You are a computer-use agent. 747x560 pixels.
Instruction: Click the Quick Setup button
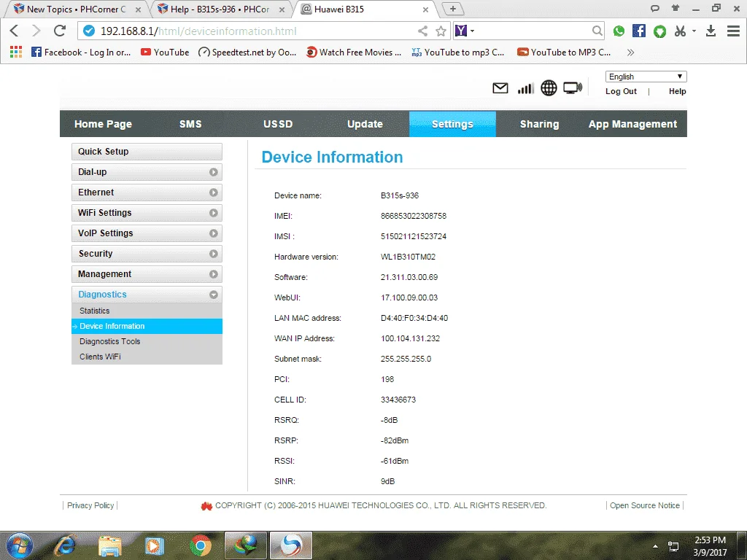tap(147, 152)
